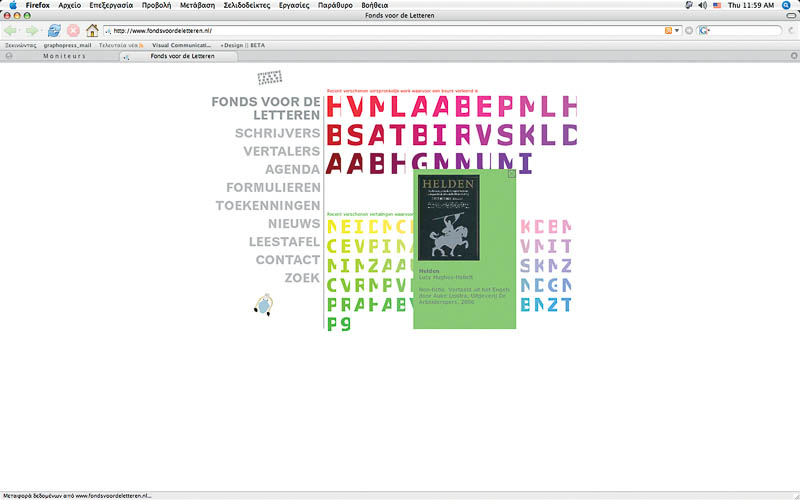Open the graphopress_mail bookmark
Image resolution: width=800 pixels, height=500 pixels.
67,45
